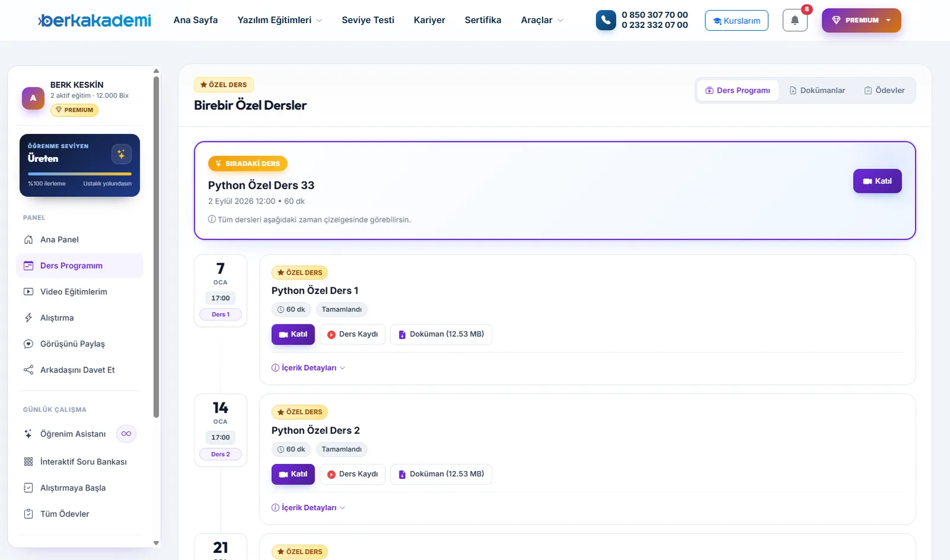Image resolution: width=950 pixels, height=560 pixels.
Task: Open Seviye Testi page
Action: (368, 20)
